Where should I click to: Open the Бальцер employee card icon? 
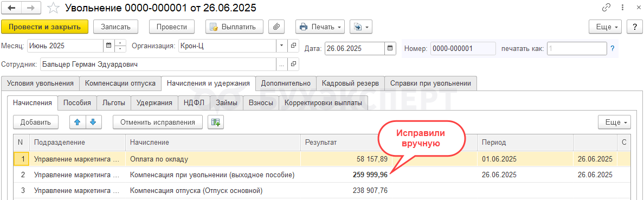pos(293,64)
